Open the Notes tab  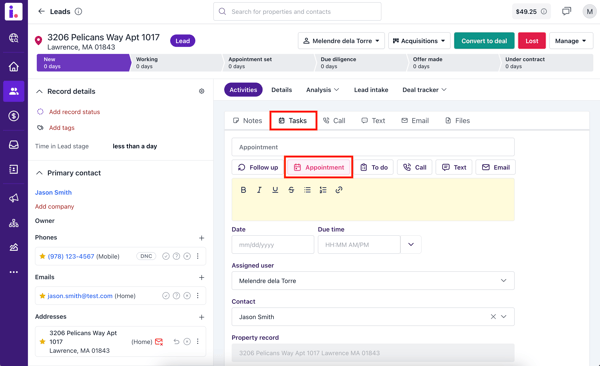(x=248, y=121)
